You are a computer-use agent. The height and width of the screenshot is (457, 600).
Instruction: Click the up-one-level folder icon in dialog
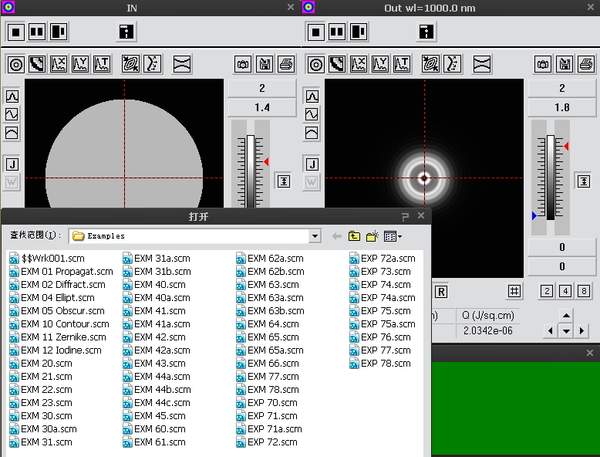point(353,237)
